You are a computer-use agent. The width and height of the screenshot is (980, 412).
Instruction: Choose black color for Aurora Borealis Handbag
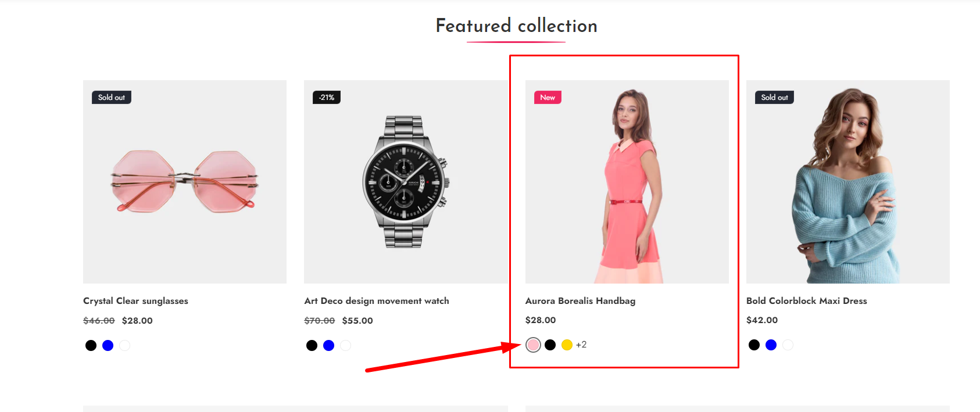[550, 345]
